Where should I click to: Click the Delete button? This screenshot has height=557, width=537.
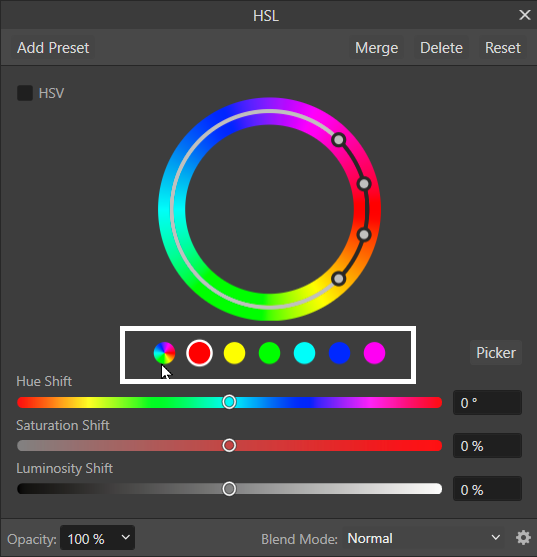(x=441, y=48)
